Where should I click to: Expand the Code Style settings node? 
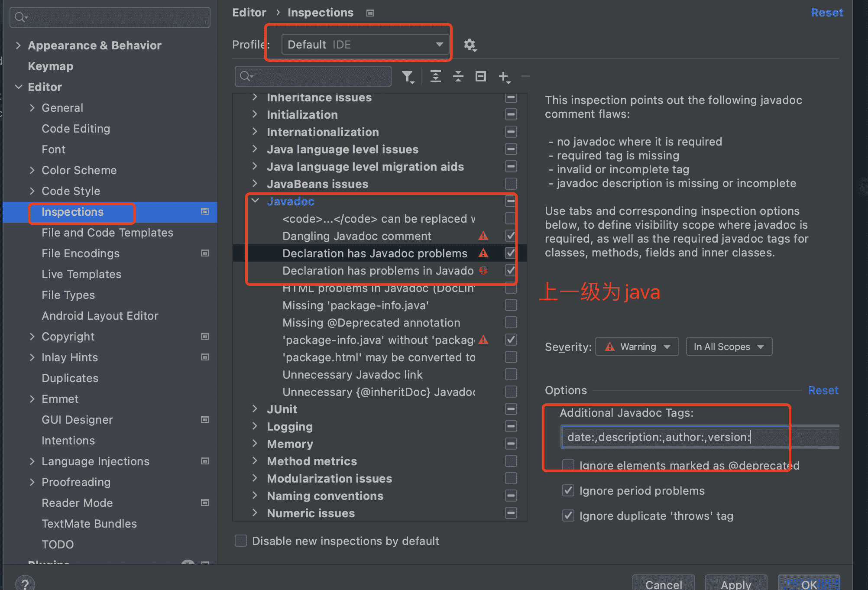pyautogui.click(x=32, y=191)
